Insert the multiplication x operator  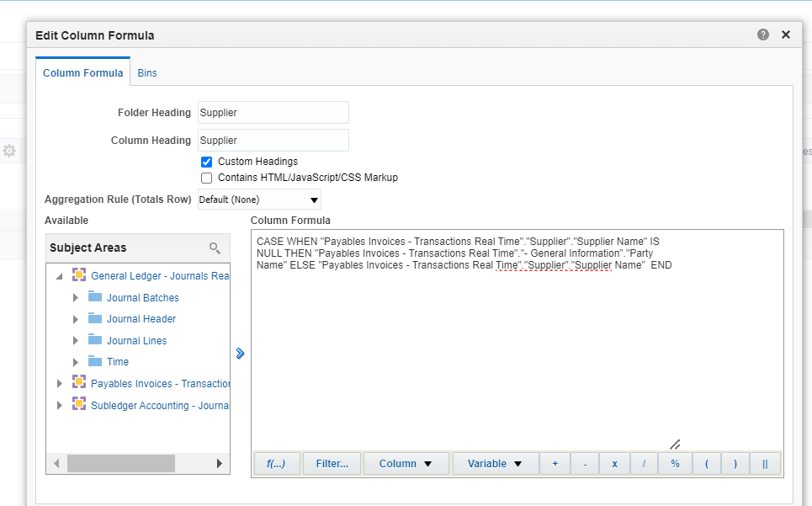point(614,463)
